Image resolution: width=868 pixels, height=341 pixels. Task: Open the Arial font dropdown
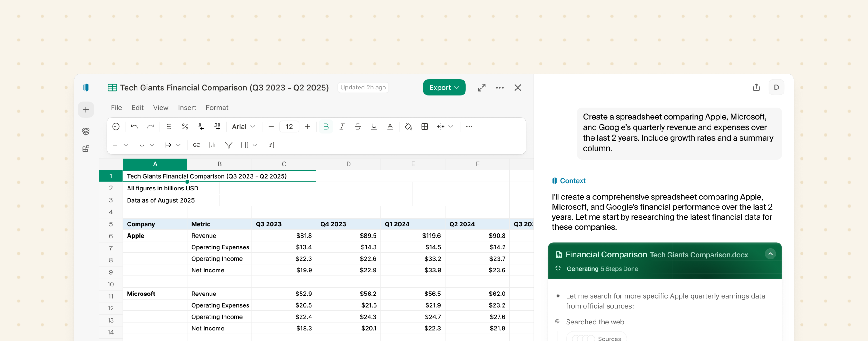coord(243,127)
